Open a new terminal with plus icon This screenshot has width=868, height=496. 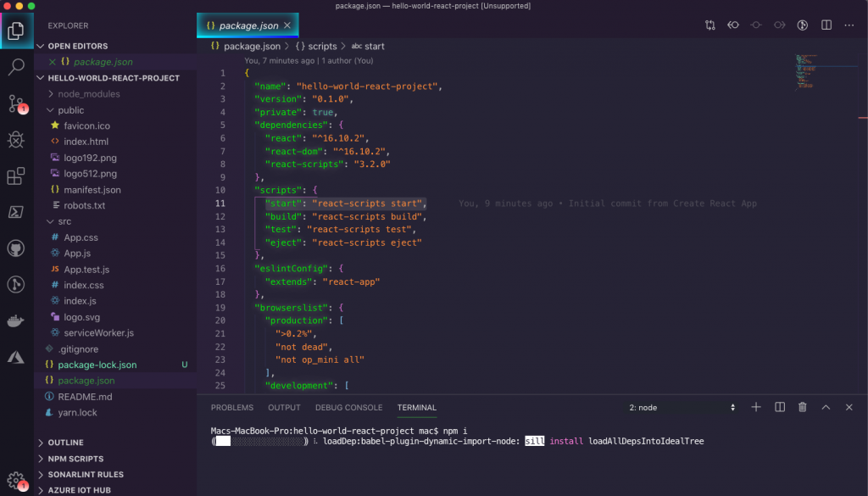click(755, 407)
